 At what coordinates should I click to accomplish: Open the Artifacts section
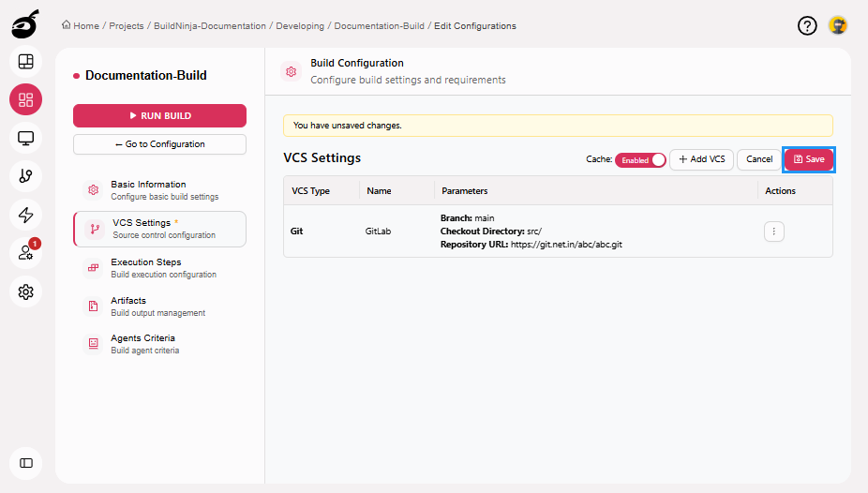tap(159, 306)
